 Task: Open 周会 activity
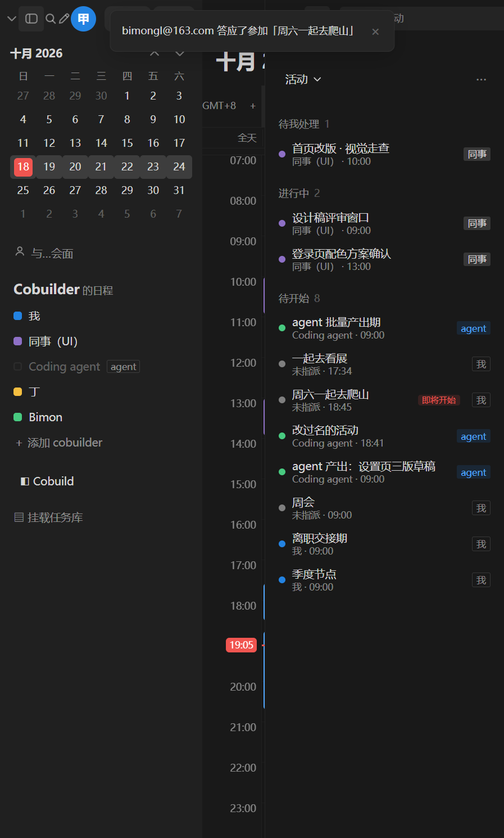coord(384,508)
